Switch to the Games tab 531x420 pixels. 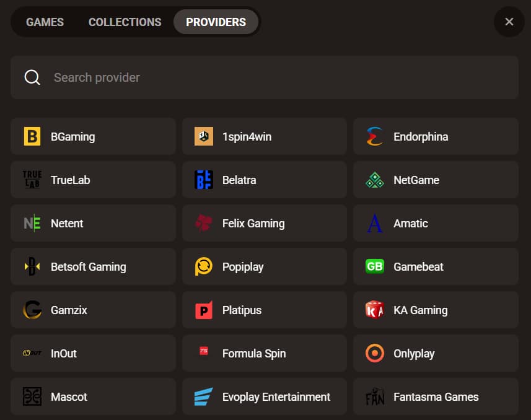[45, 22]
